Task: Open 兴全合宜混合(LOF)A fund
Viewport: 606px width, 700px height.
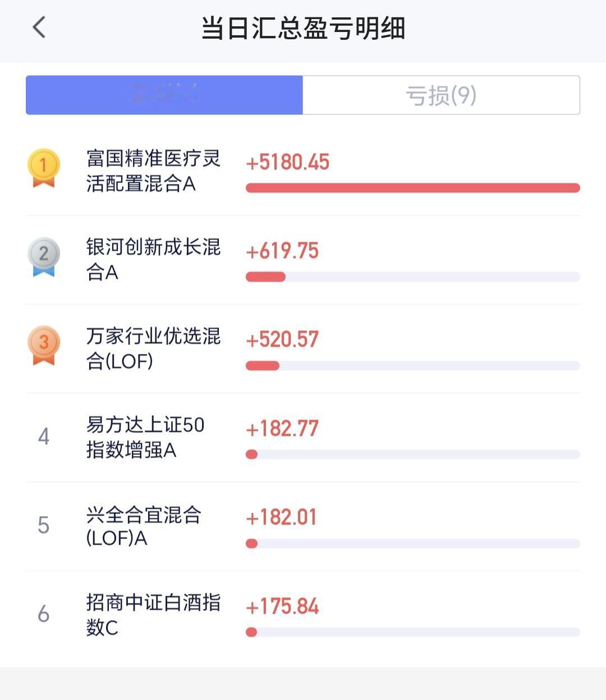Action: (x=143, y=526)
